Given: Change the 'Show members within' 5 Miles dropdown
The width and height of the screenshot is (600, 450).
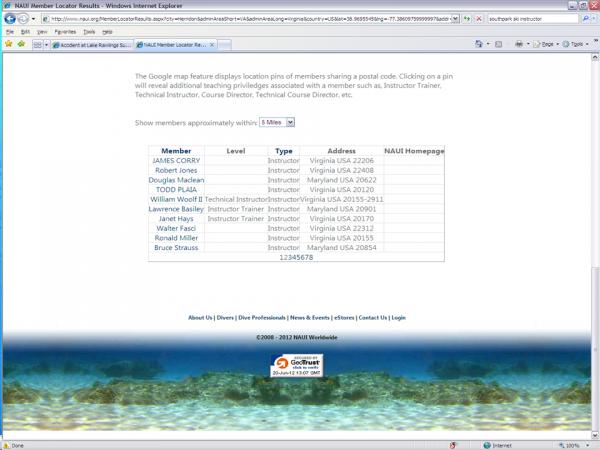Looking at the screenshot, I should coord(277,122).
